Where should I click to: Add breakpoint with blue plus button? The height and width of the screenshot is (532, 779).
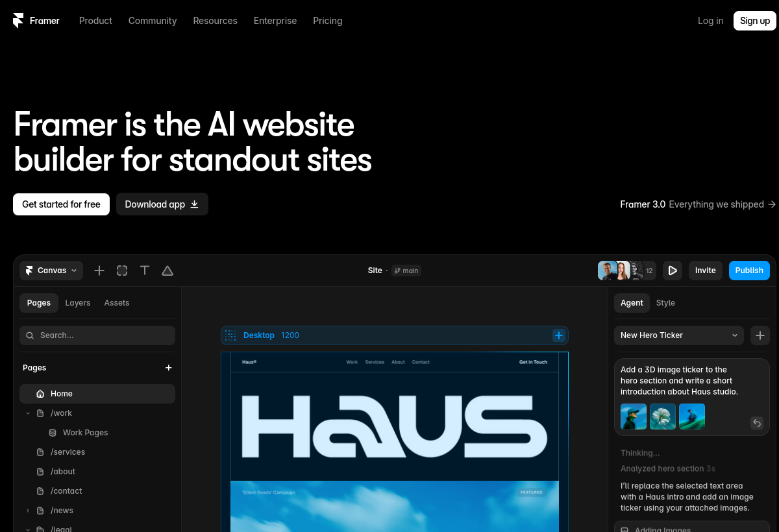pos(559,335)
